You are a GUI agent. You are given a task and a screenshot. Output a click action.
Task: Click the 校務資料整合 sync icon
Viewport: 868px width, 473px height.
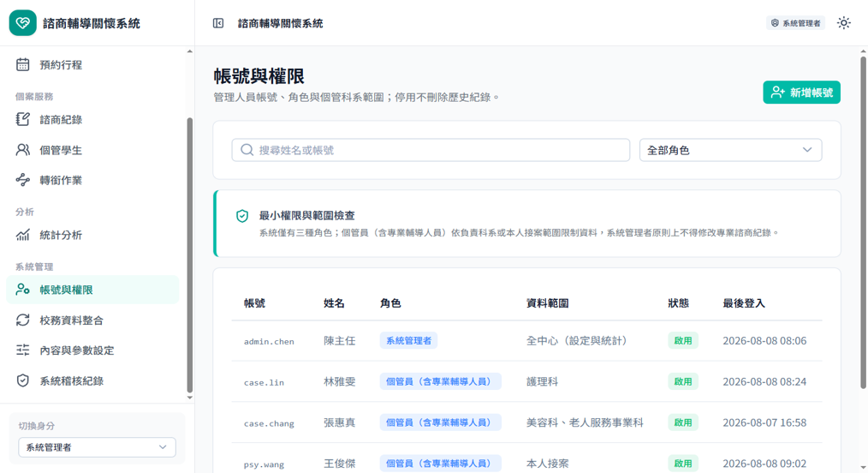coord(23,320)
